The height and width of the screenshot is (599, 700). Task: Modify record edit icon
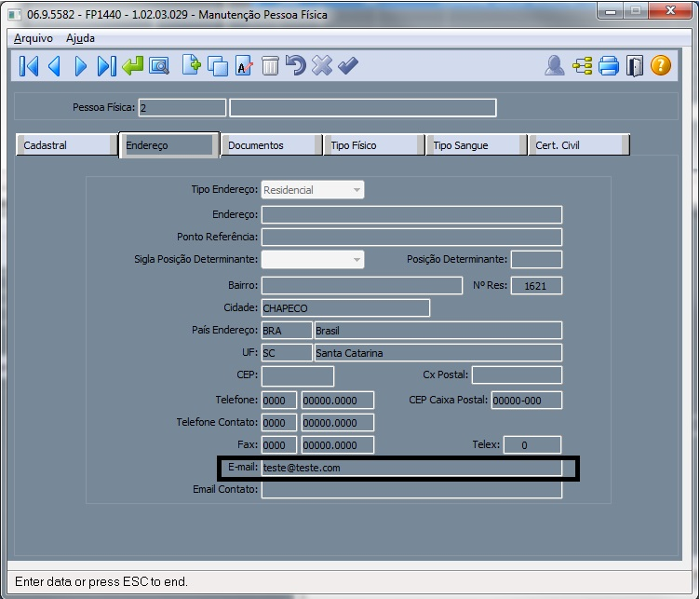[244, 65]
